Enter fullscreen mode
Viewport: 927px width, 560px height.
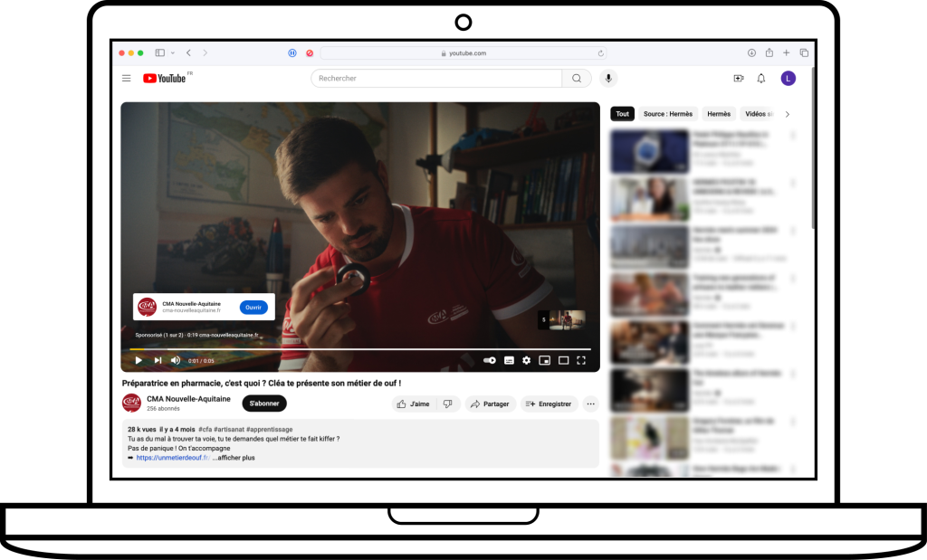point(580,360)
